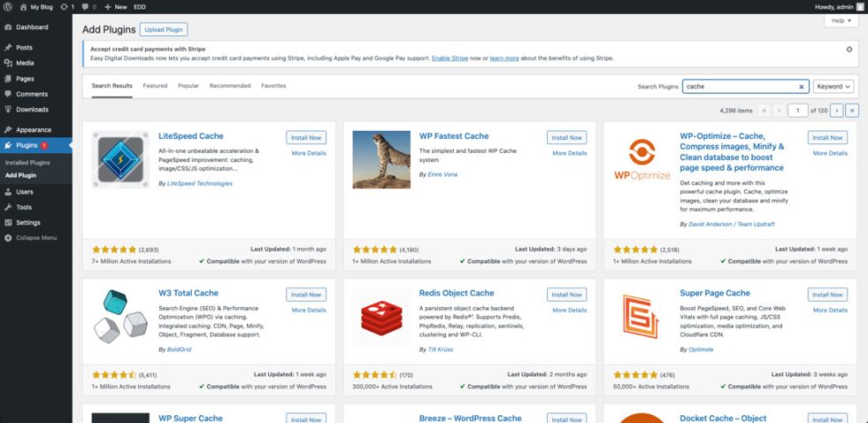Open BoldGrid author link
Image resolution: width=868 pixels, height=423 pixels.
179,349
